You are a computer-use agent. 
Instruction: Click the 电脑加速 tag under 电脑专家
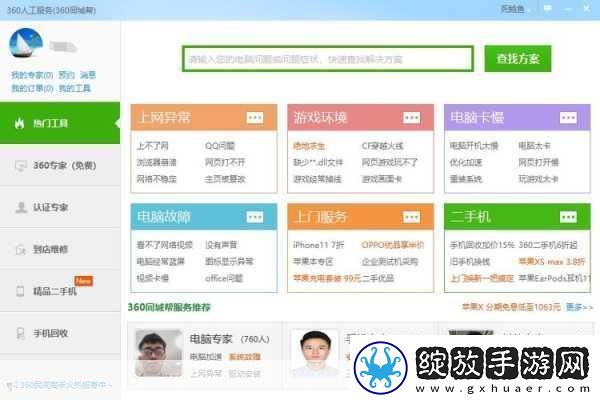(206, 357)
